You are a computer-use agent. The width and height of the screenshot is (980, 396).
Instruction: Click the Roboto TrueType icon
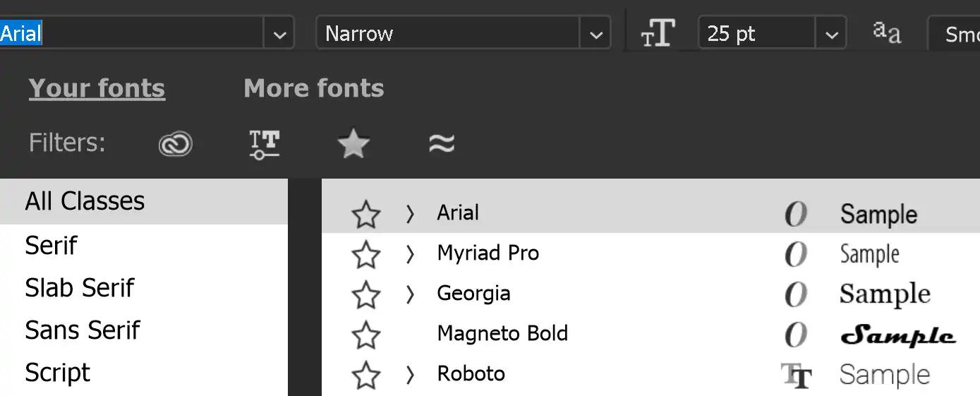pos(796,375)
